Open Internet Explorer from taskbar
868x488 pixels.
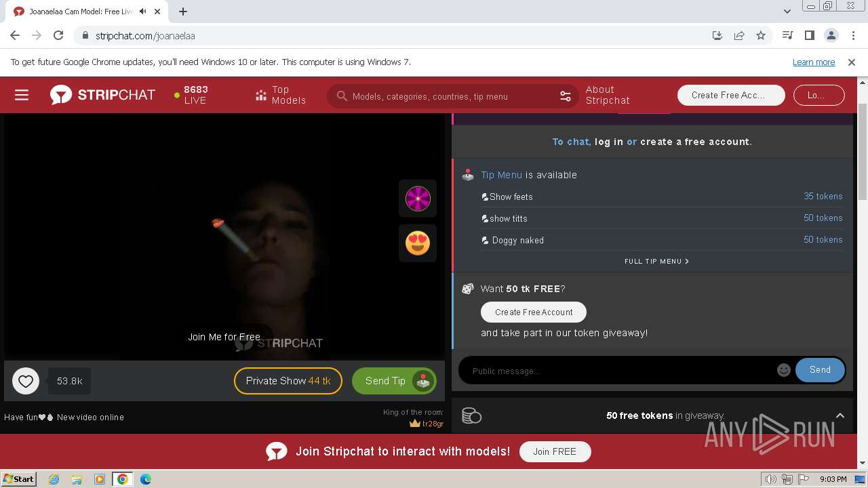tap(54, 479)
